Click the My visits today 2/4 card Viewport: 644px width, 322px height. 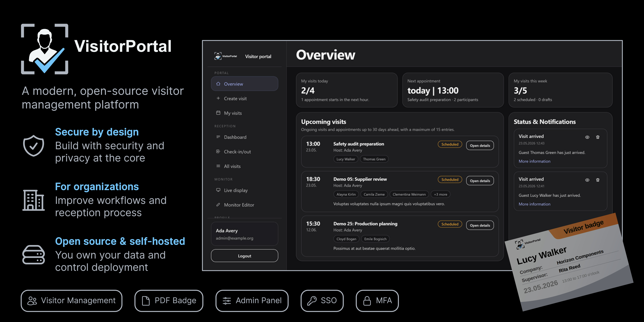pos(346,90)
